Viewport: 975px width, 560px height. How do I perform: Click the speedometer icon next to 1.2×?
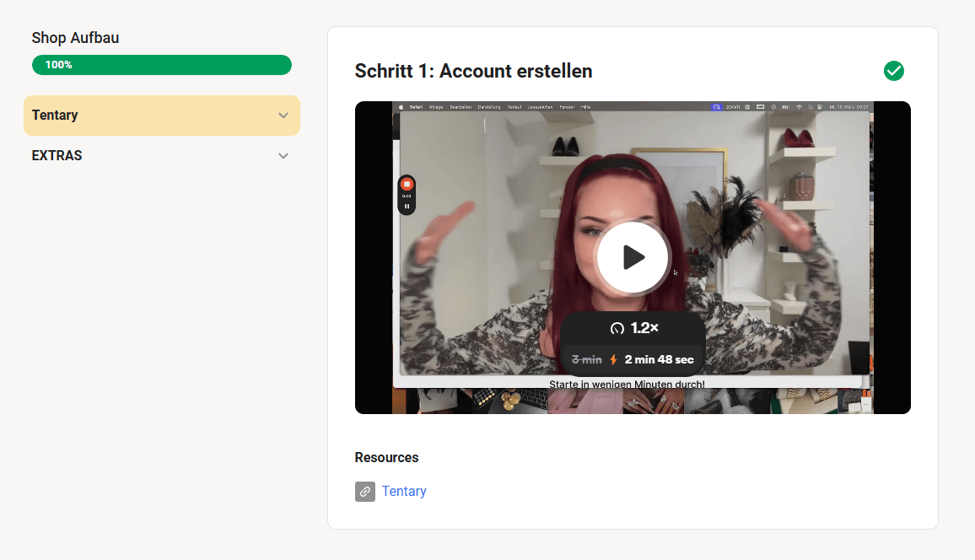(x=617, y=328)
